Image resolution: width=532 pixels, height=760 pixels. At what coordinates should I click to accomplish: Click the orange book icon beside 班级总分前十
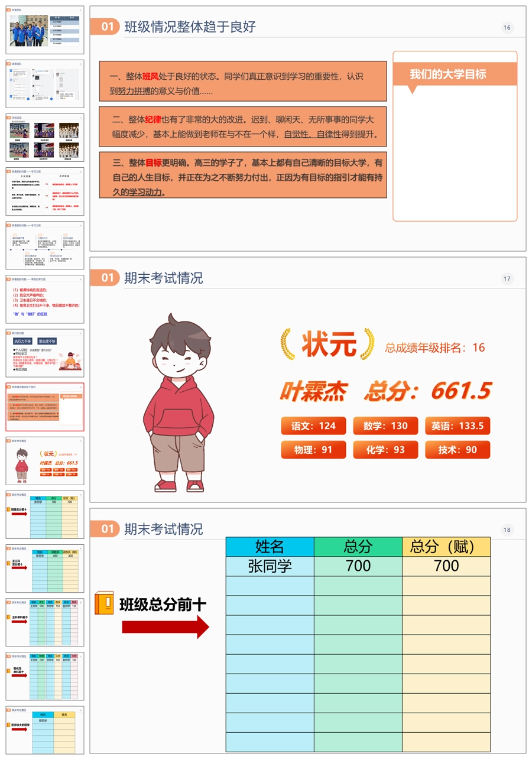(x=104, y=603)
